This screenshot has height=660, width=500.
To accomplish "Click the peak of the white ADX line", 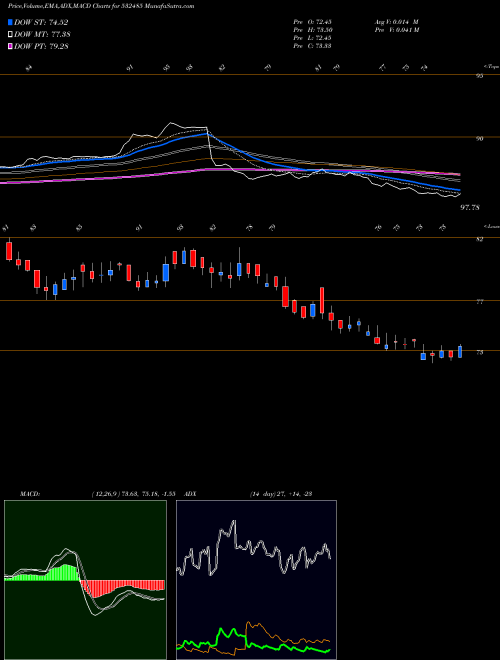I will [x=234, y=522].
